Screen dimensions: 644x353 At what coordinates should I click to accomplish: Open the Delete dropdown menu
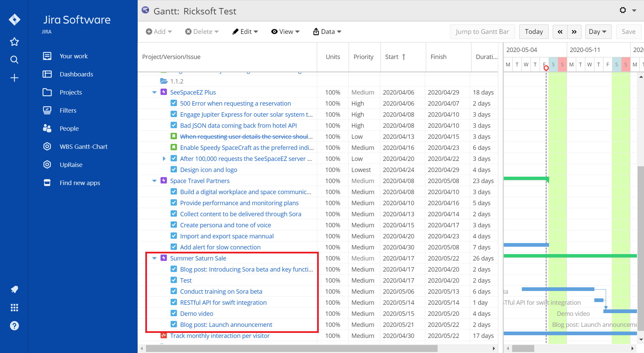[x=202, y=32]
